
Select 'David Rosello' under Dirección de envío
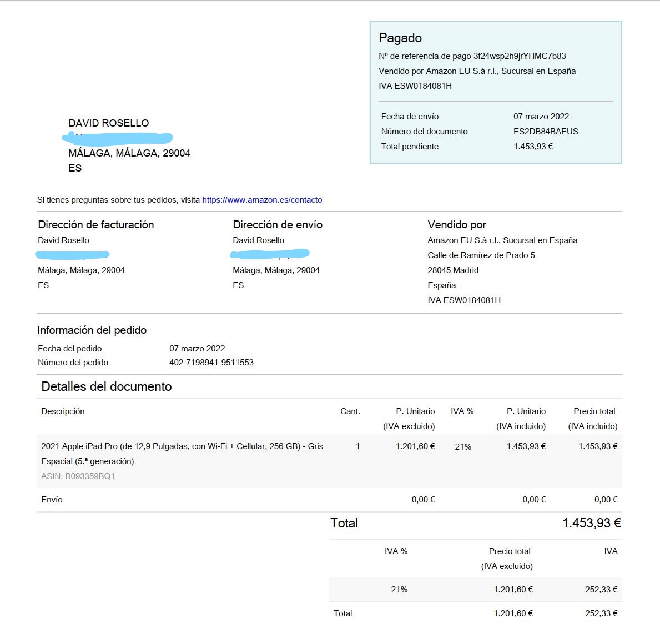(x=258, y=240)
